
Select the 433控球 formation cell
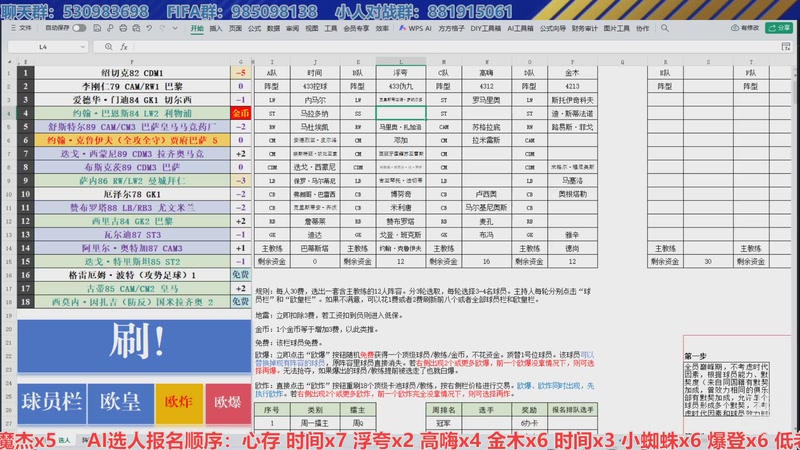pos(314,87)
